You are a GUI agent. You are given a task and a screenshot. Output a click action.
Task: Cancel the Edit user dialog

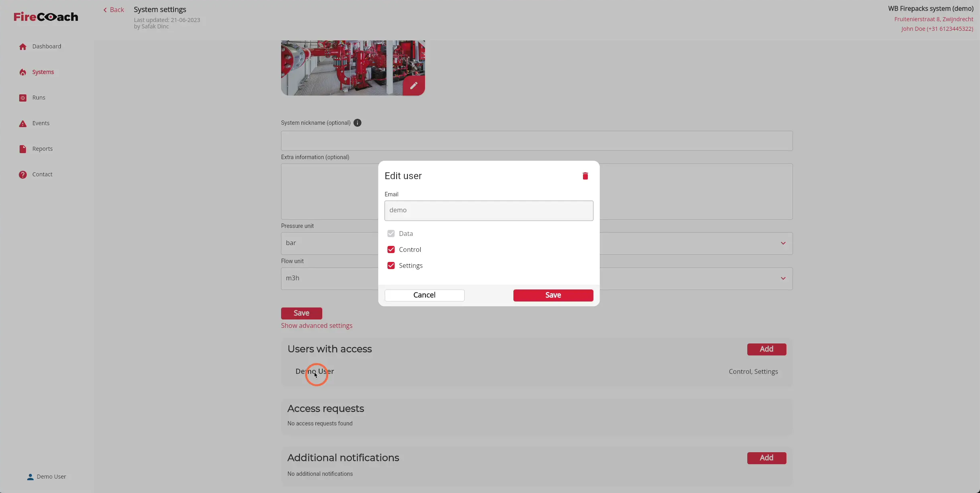[x=424, y=295]
